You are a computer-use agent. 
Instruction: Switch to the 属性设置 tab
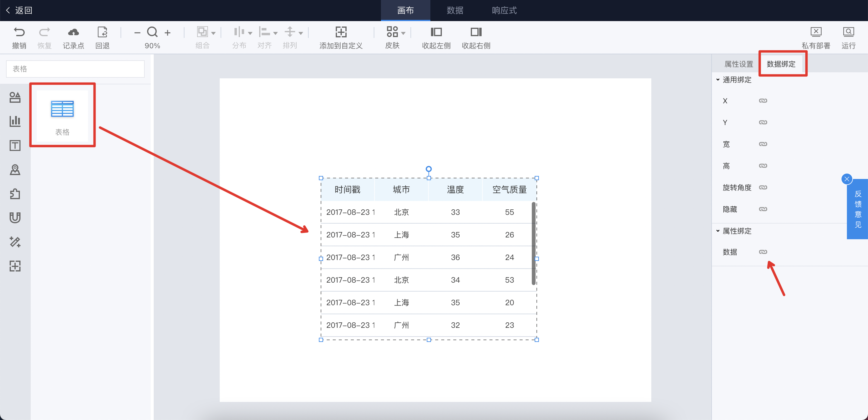(739, 64)
